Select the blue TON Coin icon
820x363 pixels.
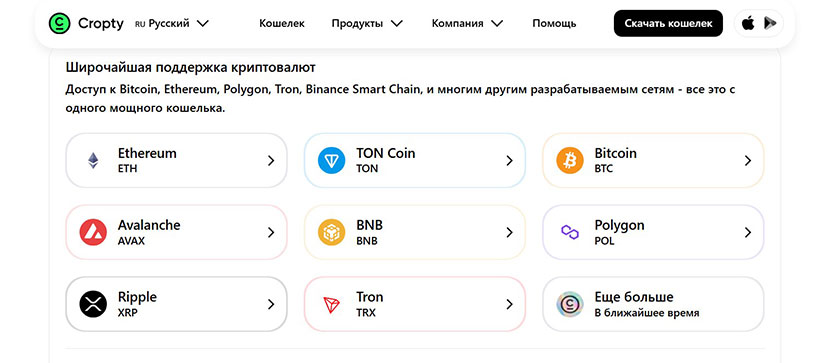point(332,161)
